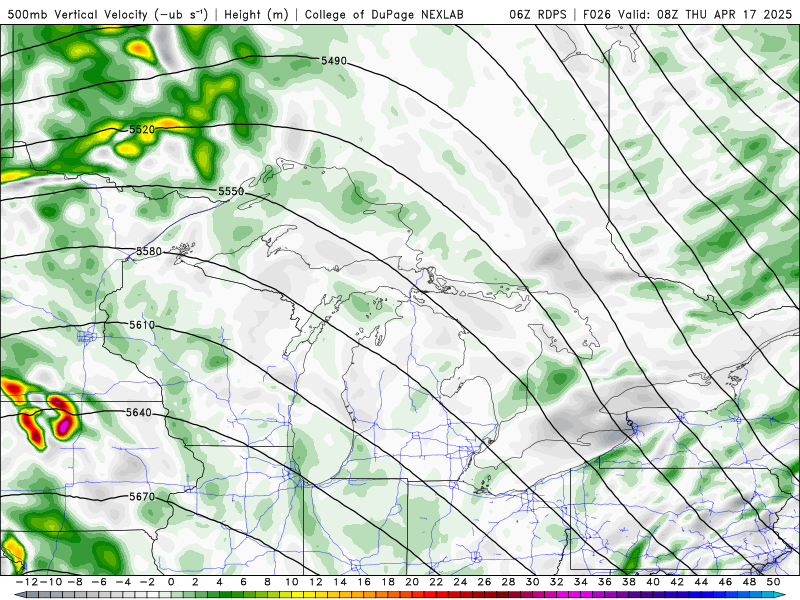
Task: Click the 5520 height contour label
Action: [142, 129]
